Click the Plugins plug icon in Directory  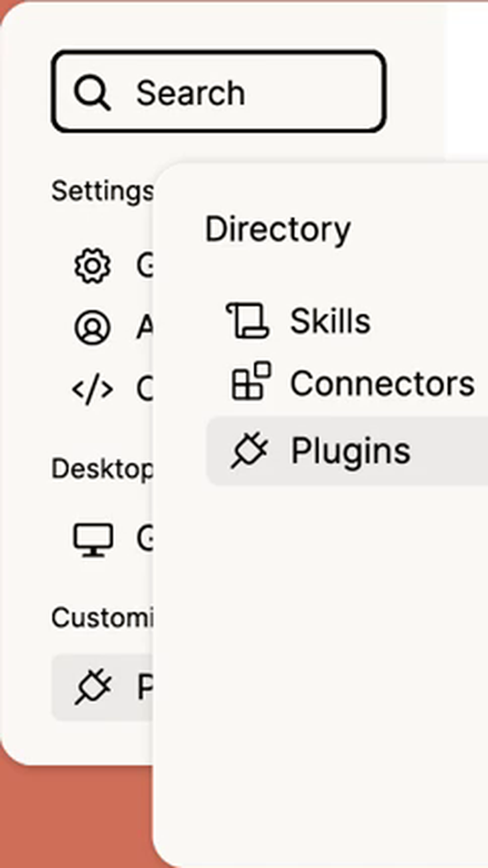[249, 450]
